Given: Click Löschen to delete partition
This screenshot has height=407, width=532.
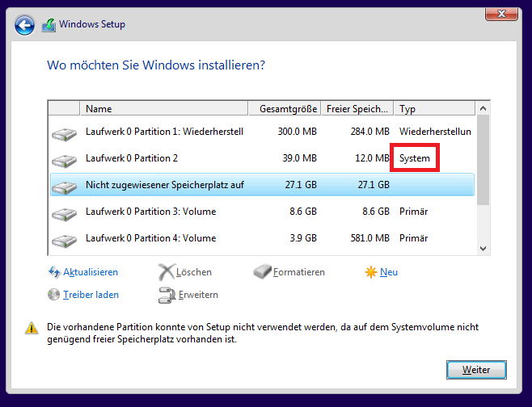Looking at the screenshot, I should (x=194, y=272).
